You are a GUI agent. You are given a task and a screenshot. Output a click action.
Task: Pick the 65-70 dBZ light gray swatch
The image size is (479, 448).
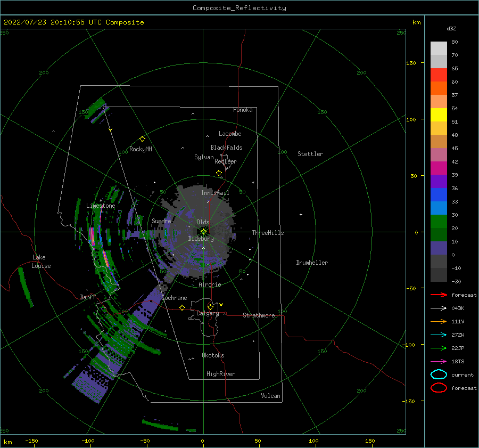pyautogui.click(x=439, y=61)
